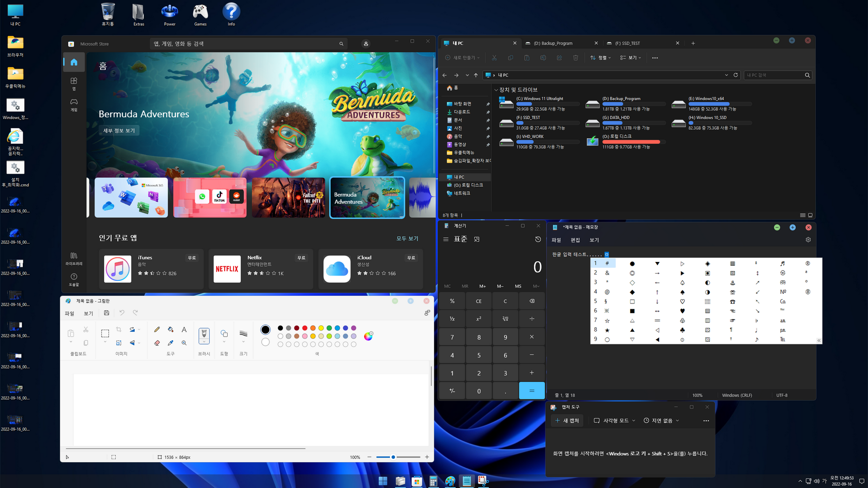Open the Rectangle mode dropdown in Snipping Tool

tap(614, 420)
